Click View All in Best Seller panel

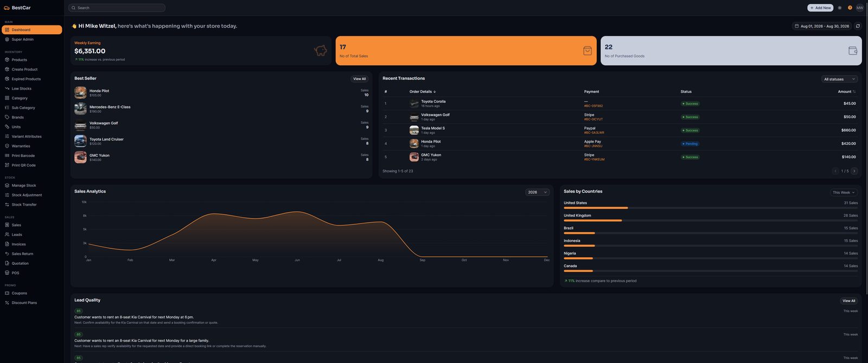[x=360, y=79]
